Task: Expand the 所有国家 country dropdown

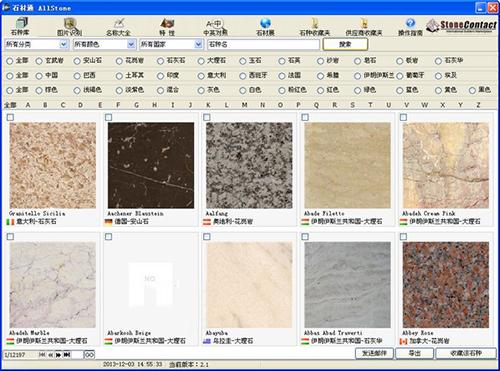Action: (199, 44)
